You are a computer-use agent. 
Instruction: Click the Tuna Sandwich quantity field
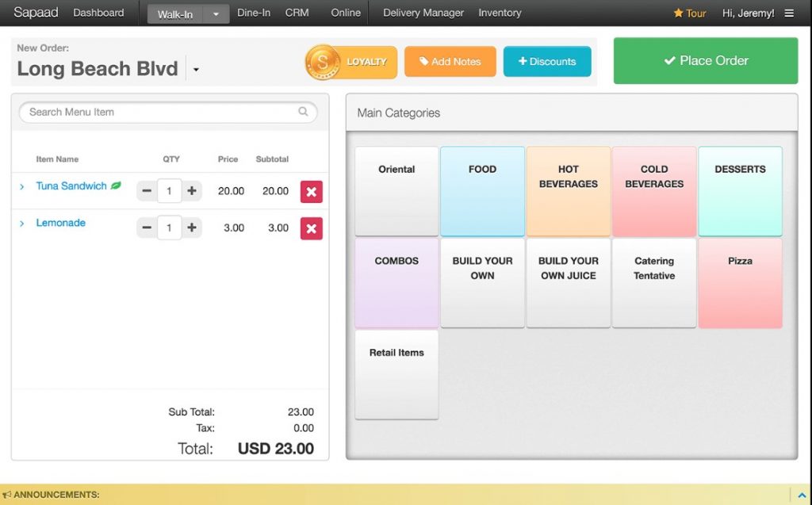point(169,190)
